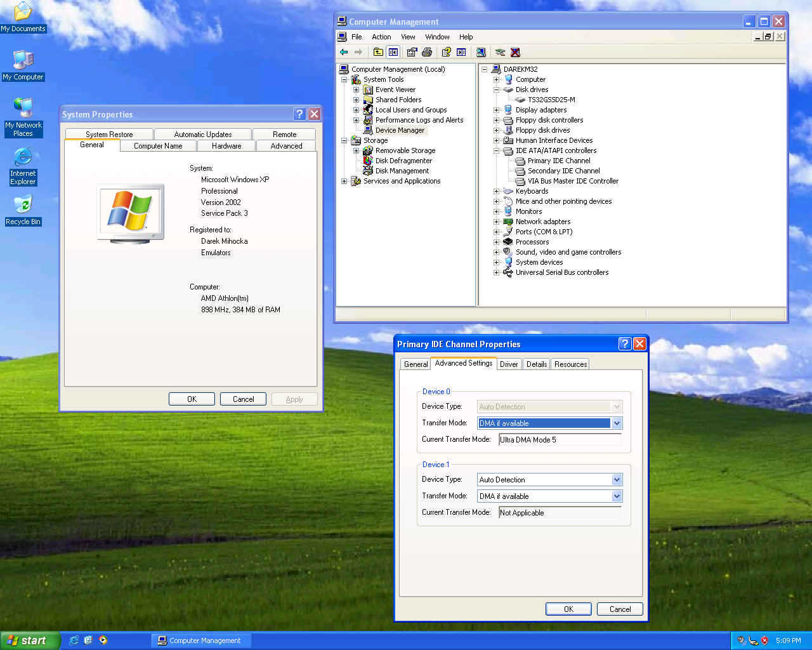Click Help button in Primary IDE Channel Properties

click(x=625, y=343)
